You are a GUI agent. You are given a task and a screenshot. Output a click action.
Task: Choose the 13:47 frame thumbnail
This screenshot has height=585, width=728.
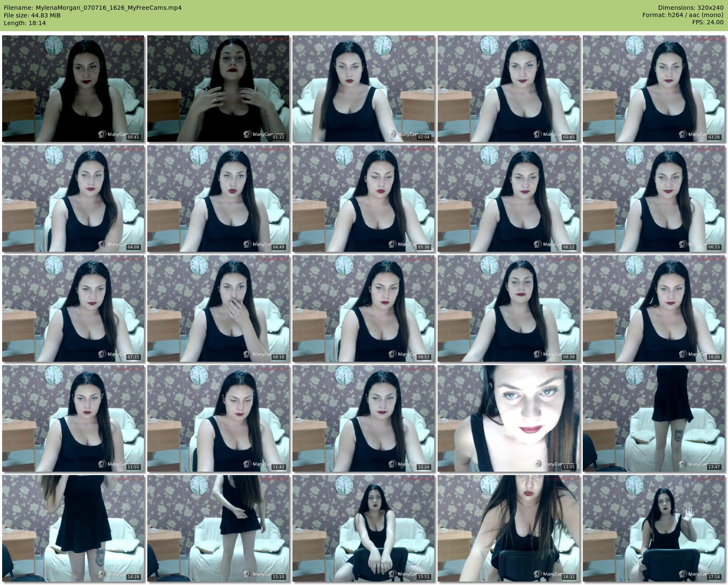[x=653, y=418]
